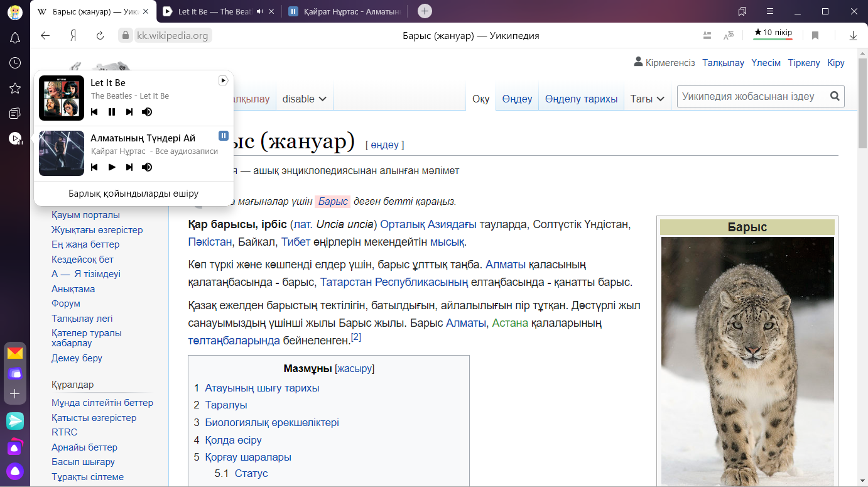This screenshot has width=868, height=487.
Task: Switch to Қайрат Нұртас browser tab
Action: pos(345,11)
